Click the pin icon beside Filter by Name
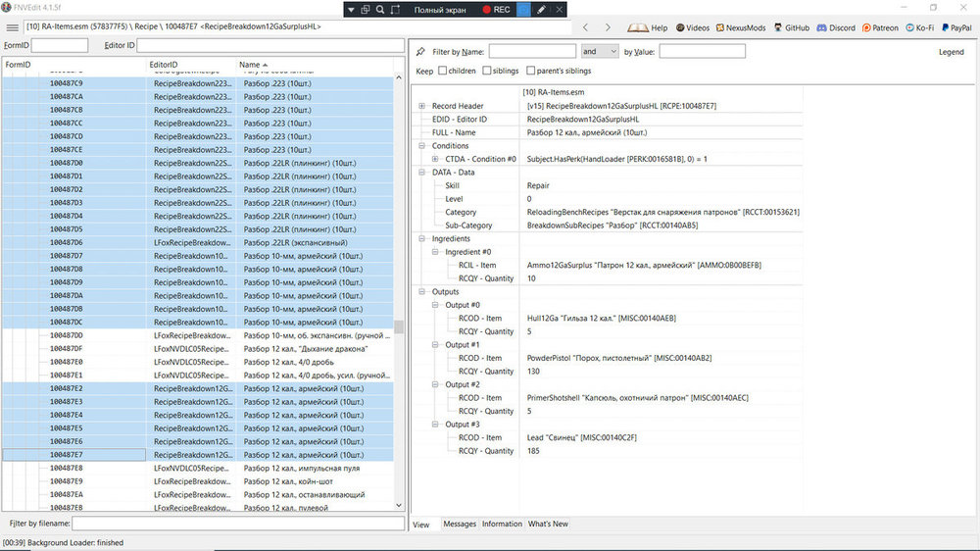The width and height of the screenshot is (980, 551). [420, 52]
